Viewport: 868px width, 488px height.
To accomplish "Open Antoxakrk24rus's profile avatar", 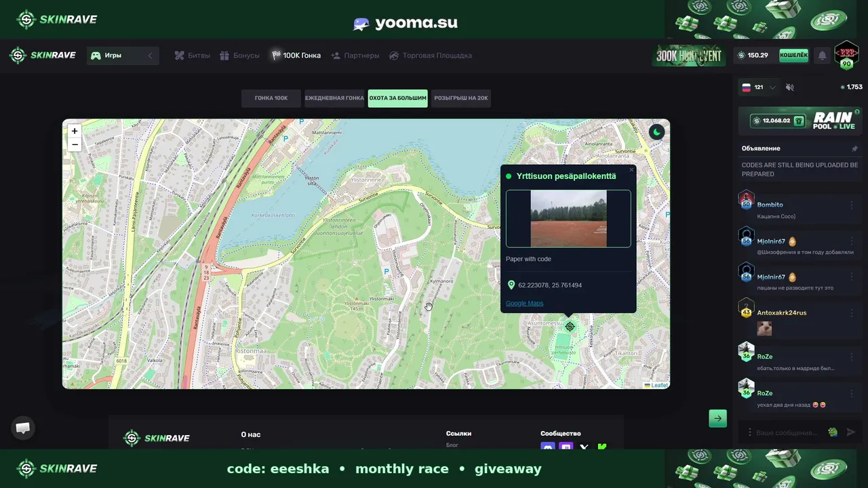I will click(747, 308).
